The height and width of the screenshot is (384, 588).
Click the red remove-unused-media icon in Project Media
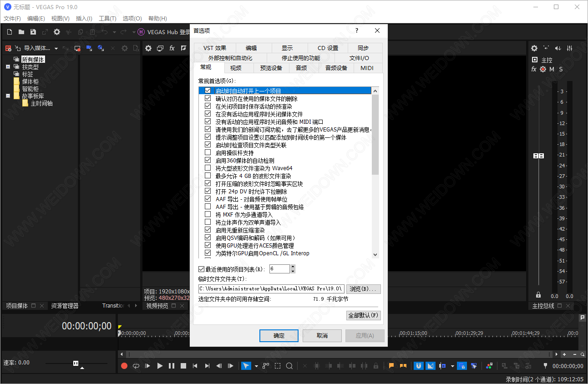click(x=8, y=48)
